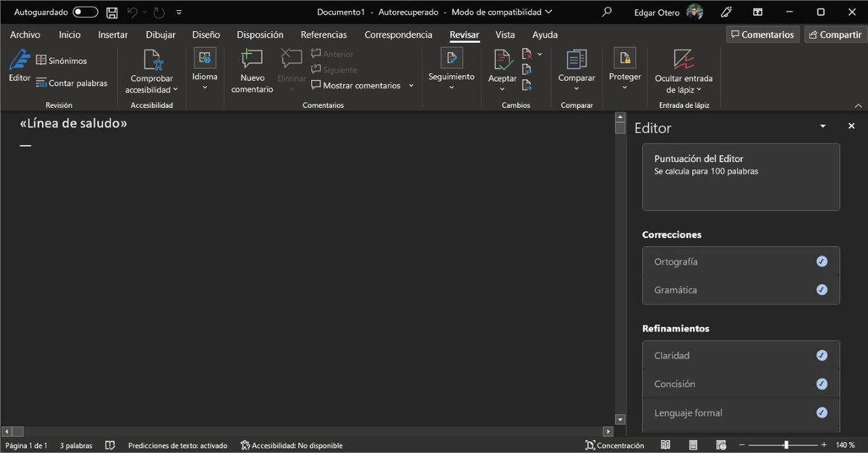868x453 pixels.
Task: Open the Archivo menu
Action: [25, 34]
